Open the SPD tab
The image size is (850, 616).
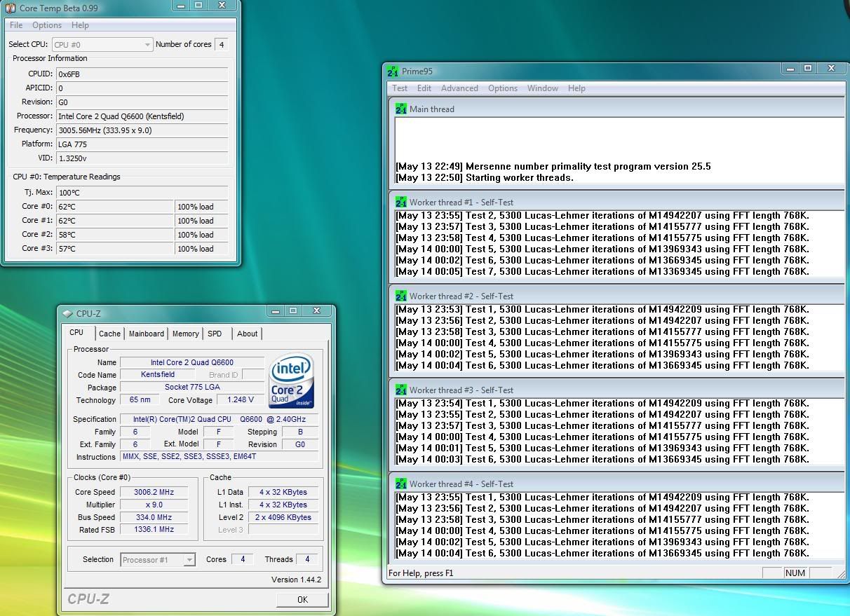click(x=215, y=334)
